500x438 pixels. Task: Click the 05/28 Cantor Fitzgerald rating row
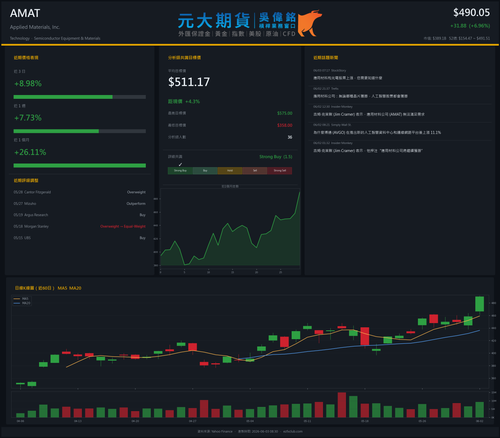[x=80, y=192]
